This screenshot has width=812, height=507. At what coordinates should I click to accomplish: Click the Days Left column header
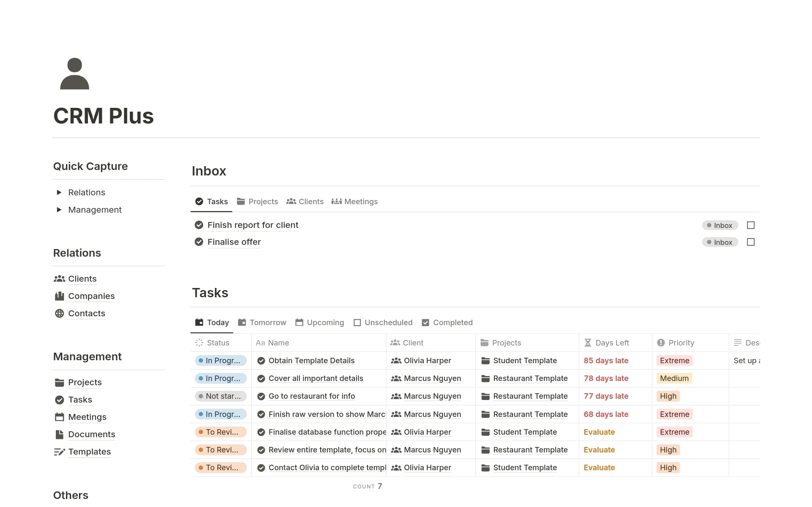click(x=612, y=343)
